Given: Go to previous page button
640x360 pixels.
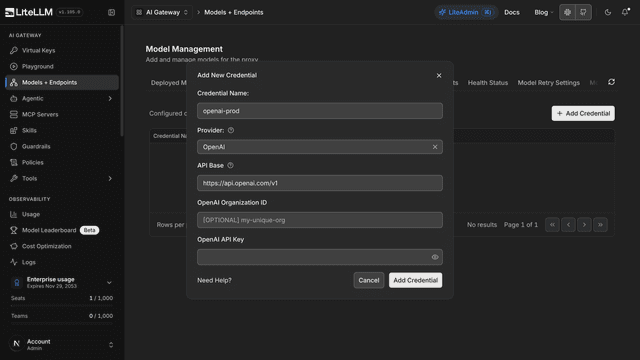Looking at the screenshot, I should point(568,224).
